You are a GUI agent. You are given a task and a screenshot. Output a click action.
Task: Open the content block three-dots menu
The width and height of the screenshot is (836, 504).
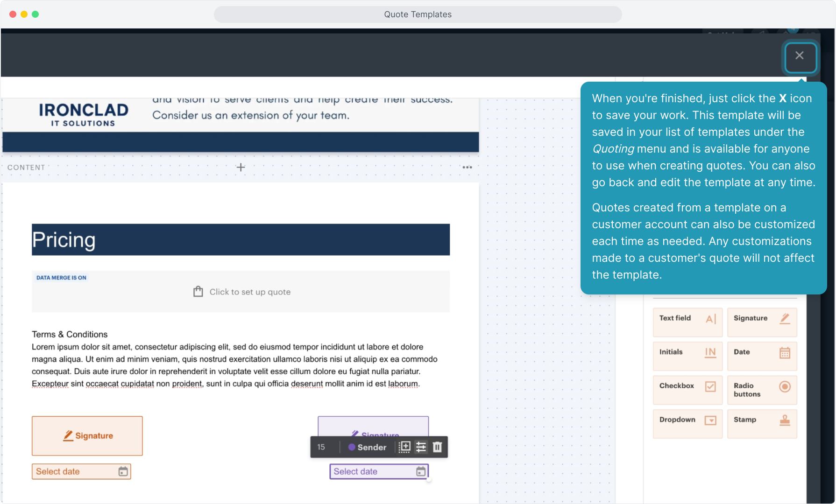point(467,167)
